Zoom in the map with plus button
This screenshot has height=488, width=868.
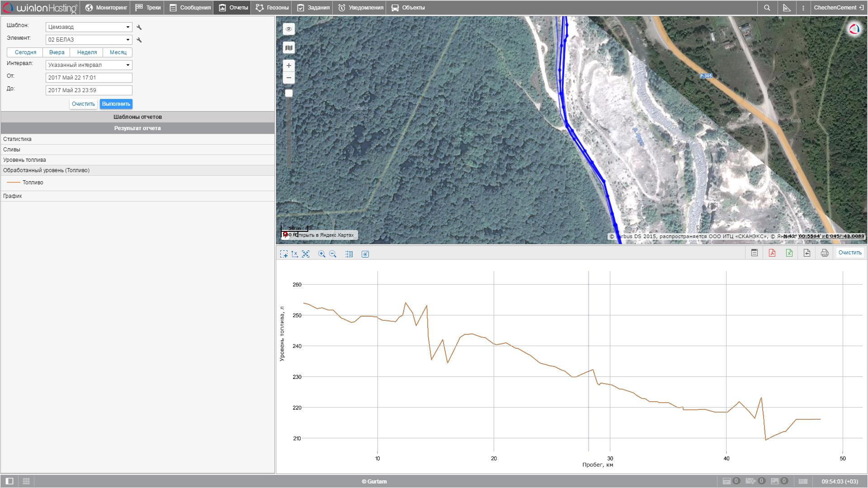click(x=289, y=66)
